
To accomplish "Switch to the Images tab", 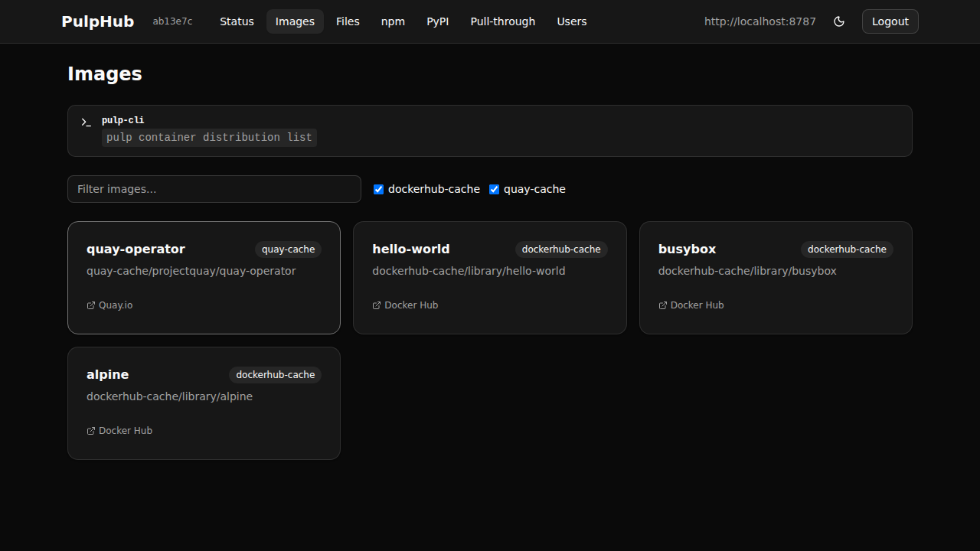I will [x=295, y=21].
